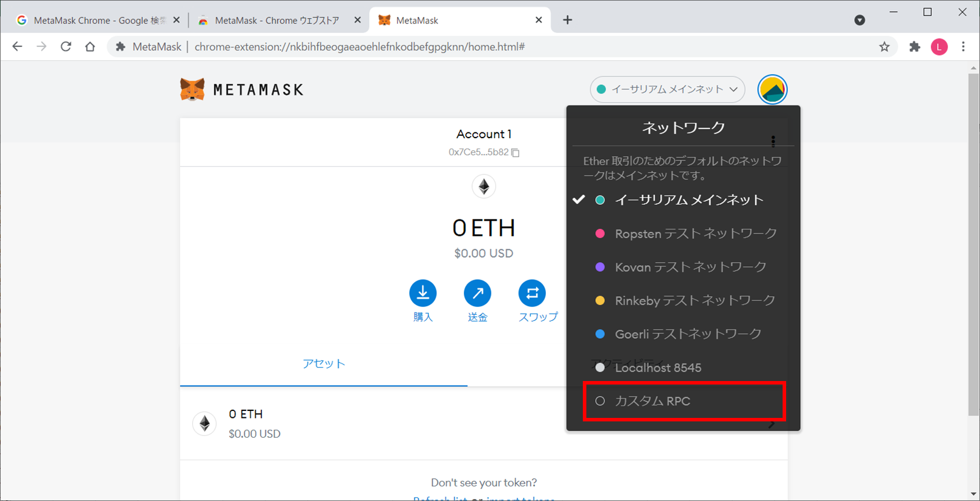Go to the browser home page
Screen dimensions: 980x501
(90, 47)
